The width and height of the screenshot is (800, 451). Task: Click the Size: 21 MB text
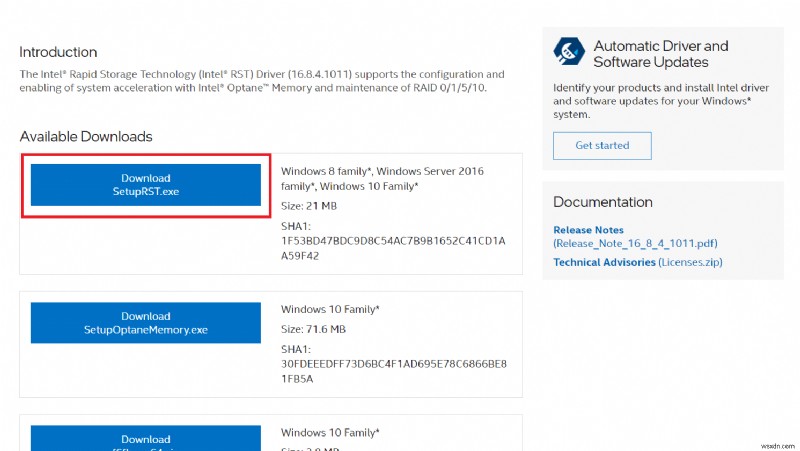[309, 206]
